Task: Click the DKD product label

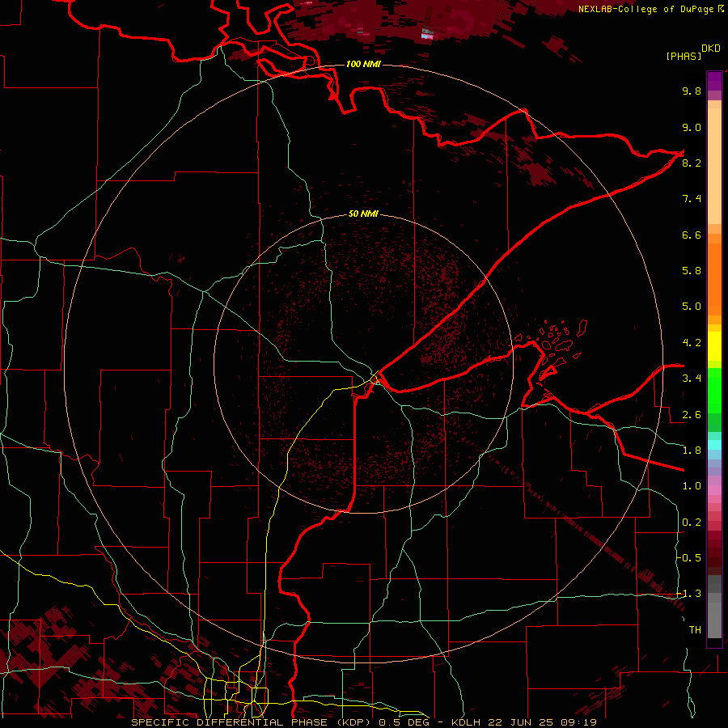Action: (711, 49)
